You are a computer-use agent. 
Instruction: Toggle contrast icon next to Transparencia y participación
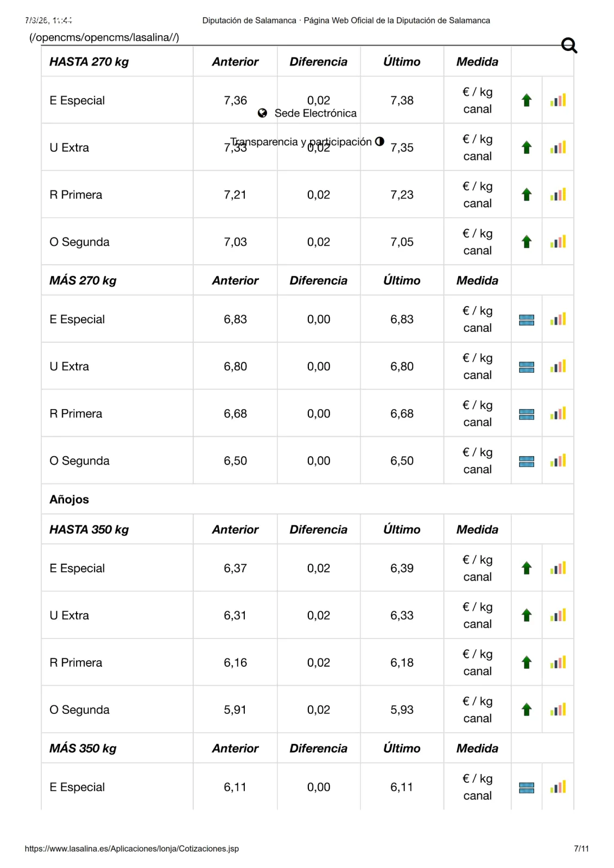click(x=379, y=141)
